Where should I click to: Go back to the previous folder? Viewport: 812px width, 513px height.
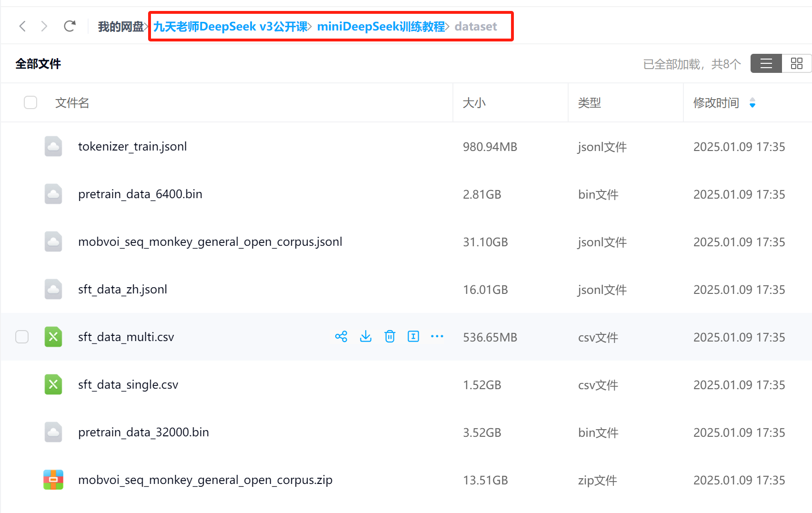22,26
